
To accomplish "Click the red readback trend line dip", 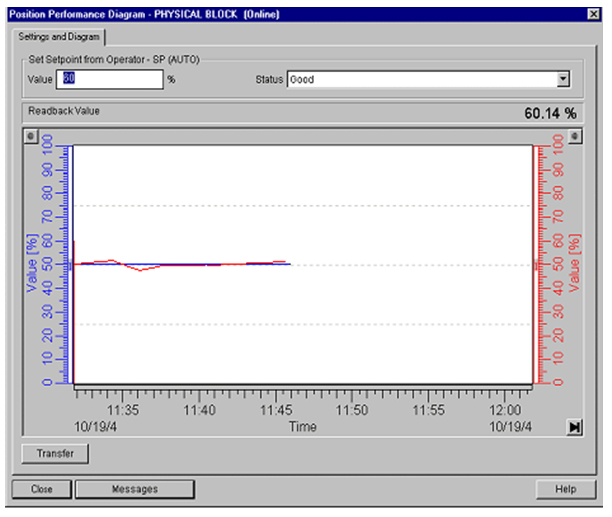I will [141, 269].
